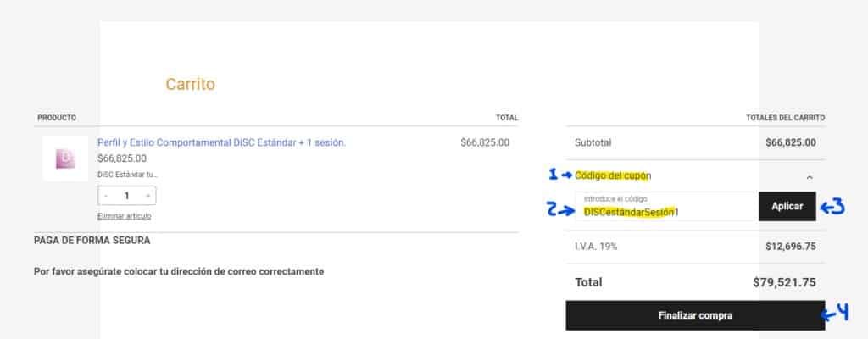
Task: Open the Perfil y Estilo Comportamental product link
Action: 221,142
